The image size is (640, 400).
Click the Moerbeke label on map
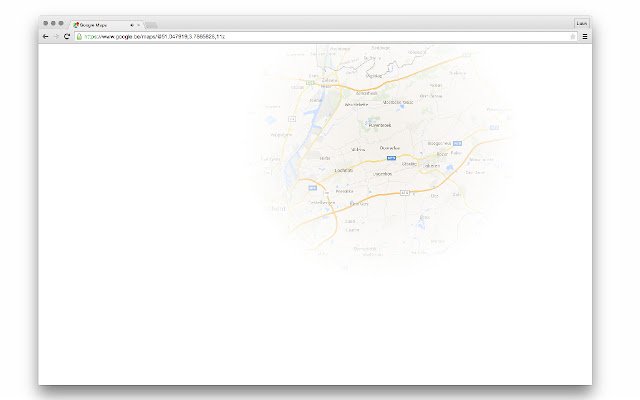click(x=398, y=102)
